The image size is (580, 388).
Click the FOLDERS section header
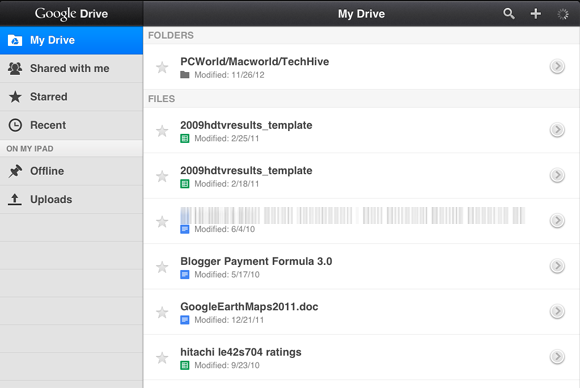click(171, 35)
